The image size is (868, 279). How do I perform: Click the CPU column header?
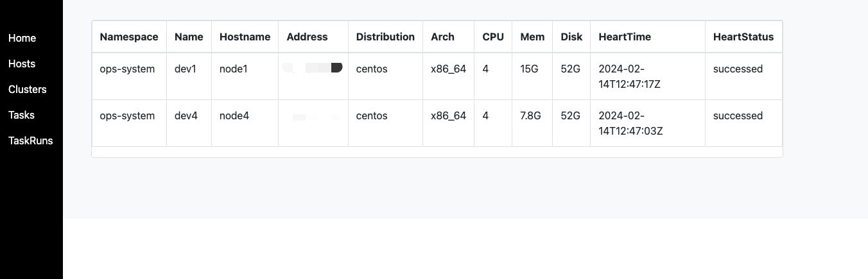493,37
